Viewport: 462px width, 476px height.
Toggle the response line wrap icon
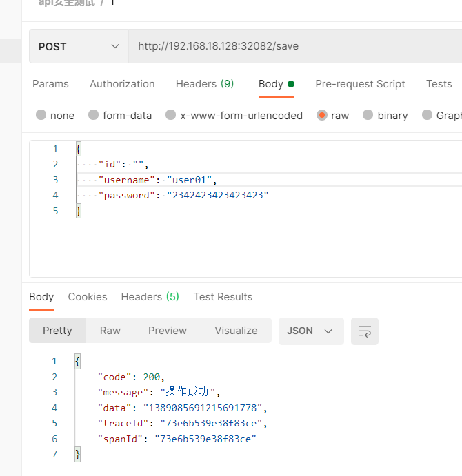[x=365, y=331]
